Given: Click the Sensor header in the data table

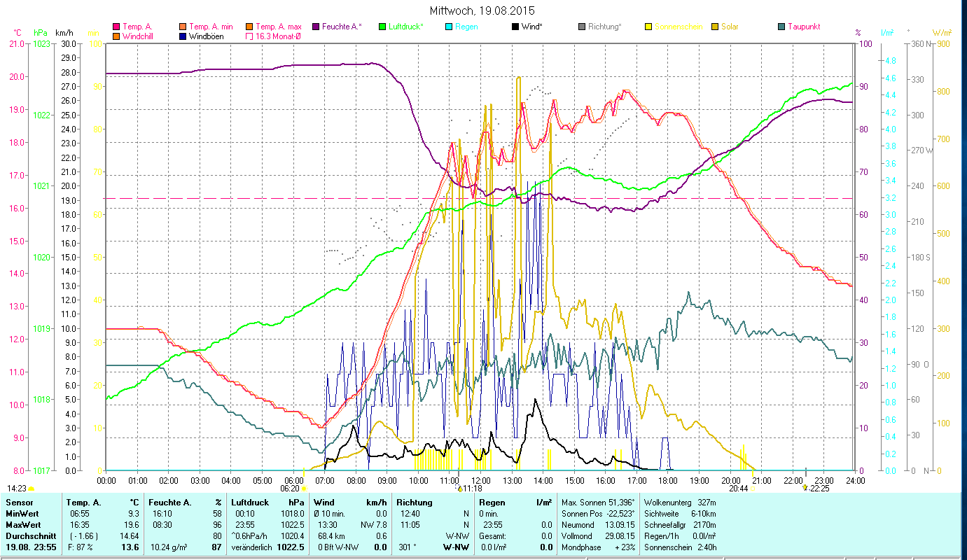Looking at the screenshot, I should click(x=18, y=503).
